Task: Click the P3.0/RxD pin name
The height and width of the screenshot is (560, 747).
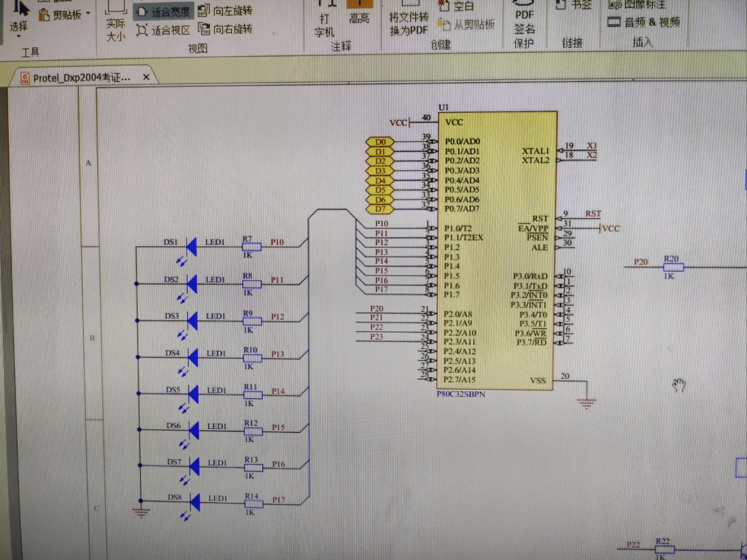Action: point(530,276)
